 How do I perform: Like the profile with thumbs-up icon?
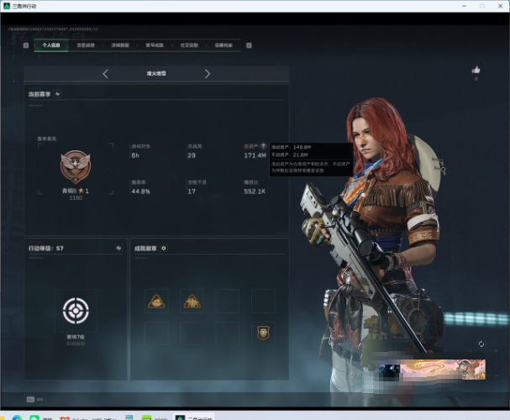pos(476,70)
